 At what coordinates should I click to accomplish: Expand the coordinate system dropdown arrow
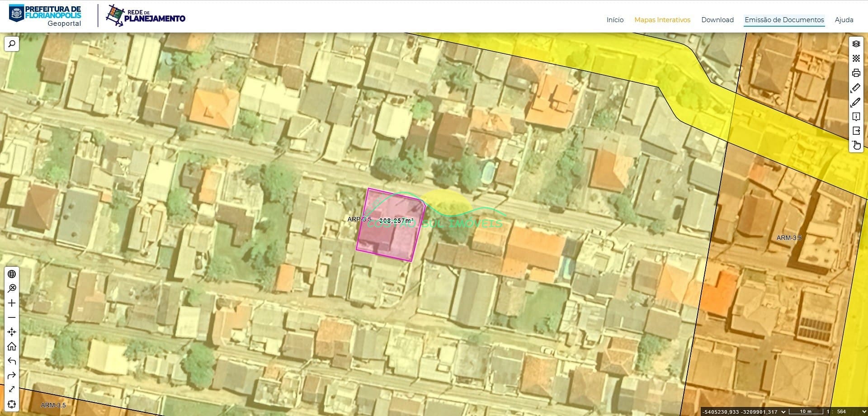tap(783, 411)
